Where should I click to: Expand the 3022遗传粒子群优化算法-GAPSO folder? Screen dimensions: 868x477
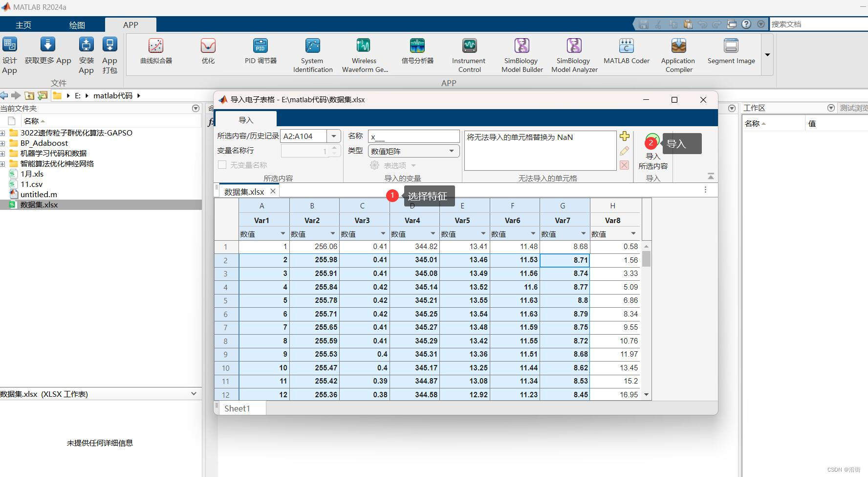pos(4,133)
